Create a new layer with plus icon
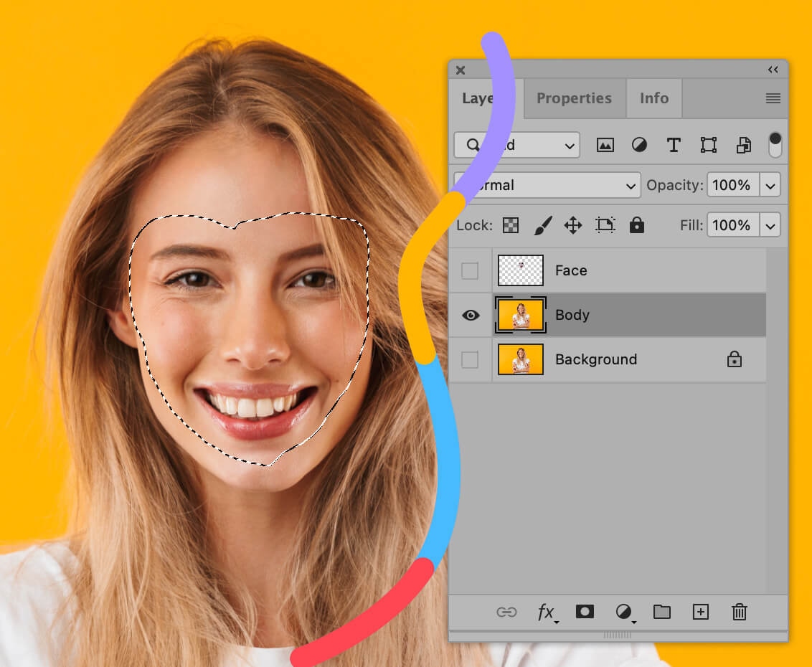This screenshot has width=812, height=667. pyautogui.click(x=700, y=612)
